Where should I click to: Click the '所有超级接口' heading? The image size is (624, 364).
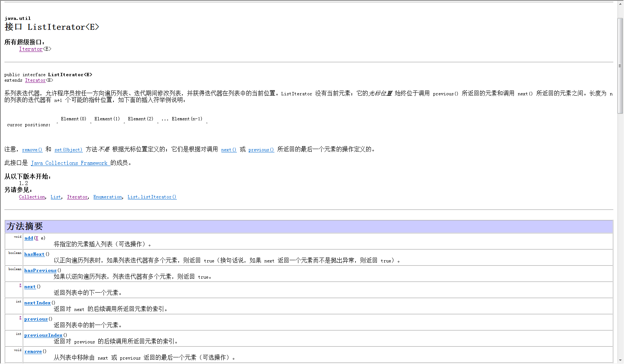click(x=24, y=42)
